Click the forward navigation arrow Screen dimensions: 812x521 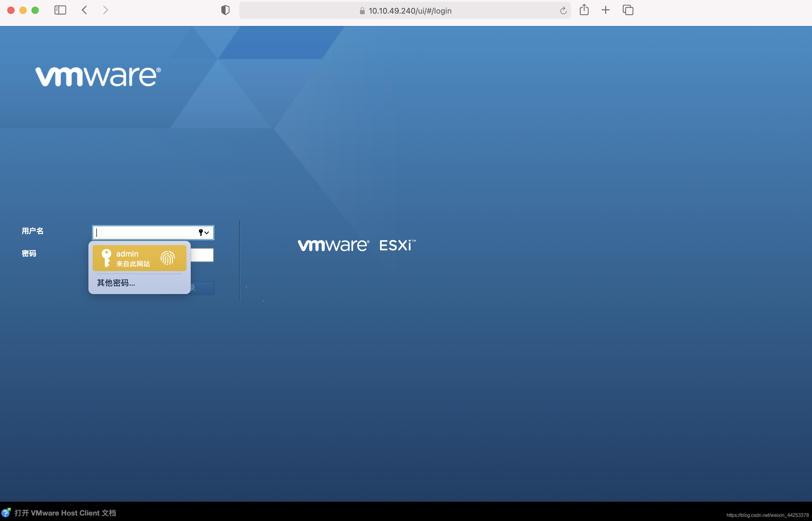point(106,10)
